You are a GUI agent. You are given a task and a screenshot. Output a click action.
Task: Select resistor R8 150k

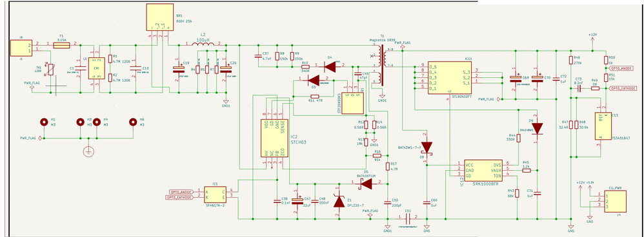pyautogui.click(x=277, y=56)
